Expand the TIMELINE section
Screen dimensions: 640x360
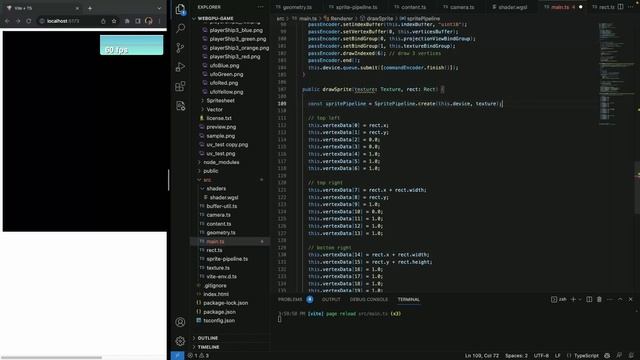pyautogui.click(x=209, y=347)
